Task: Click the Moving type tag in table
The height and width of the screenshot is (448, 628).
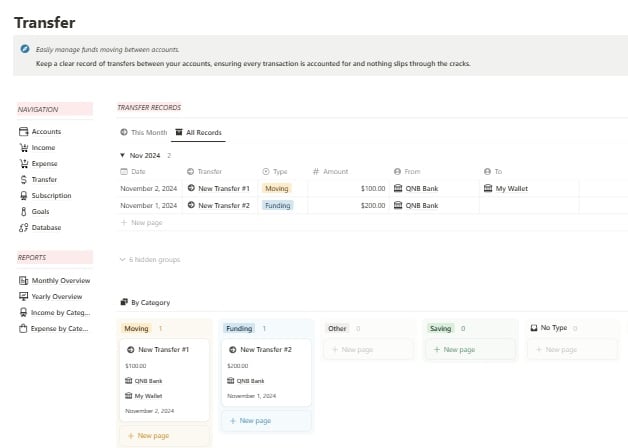Action: pyautogui.click(x=276, y=188)
